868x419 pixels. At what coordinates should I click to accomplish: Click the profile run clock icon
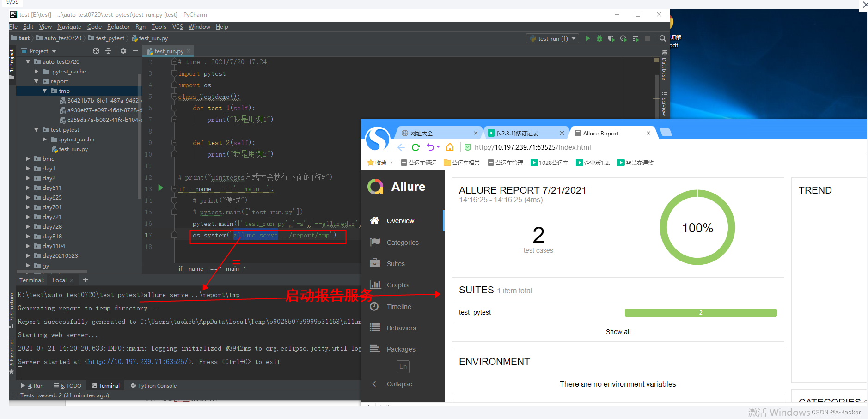tap(623, 38)
